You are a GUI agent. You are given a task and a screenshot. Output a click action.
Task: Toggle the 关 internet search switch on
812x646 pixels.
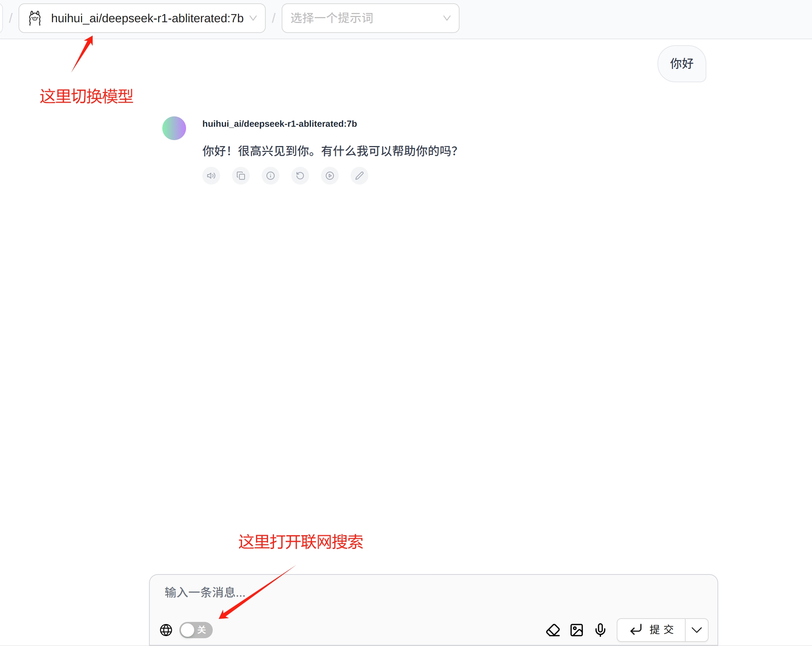click(x=196, y=630)
